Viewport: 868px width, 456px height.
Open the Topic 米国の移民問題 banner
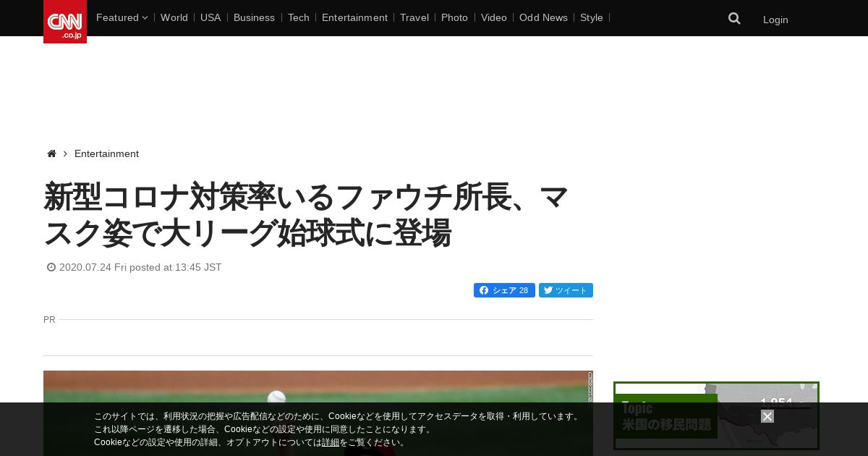[x=716, y=415]
